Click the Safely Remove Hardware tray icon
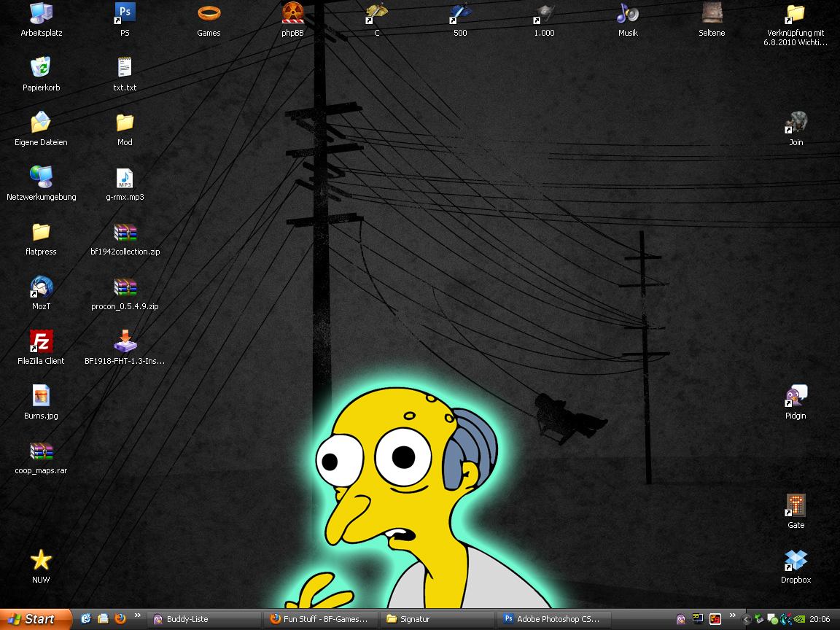Viewport: 840px width, 630px height. click(x=758, y=620)
